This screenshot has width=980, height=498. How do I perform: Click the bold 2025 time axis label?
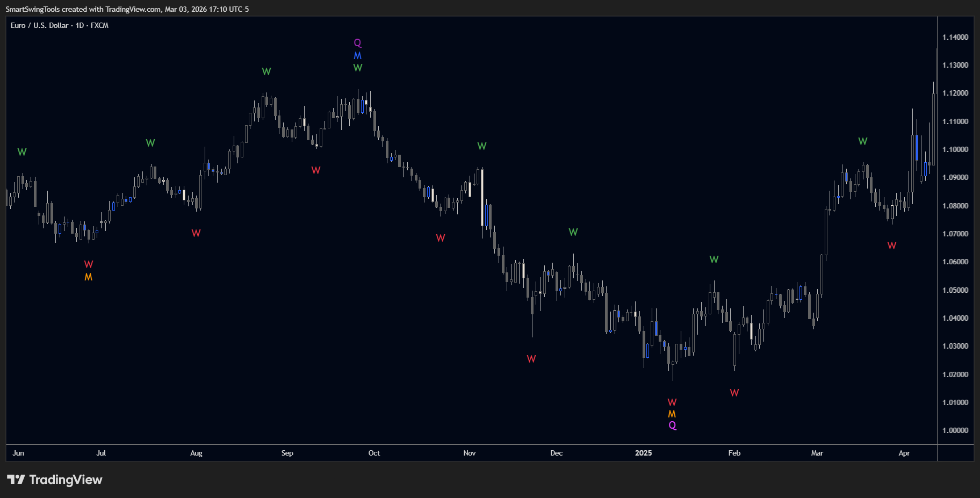(643, 453)
